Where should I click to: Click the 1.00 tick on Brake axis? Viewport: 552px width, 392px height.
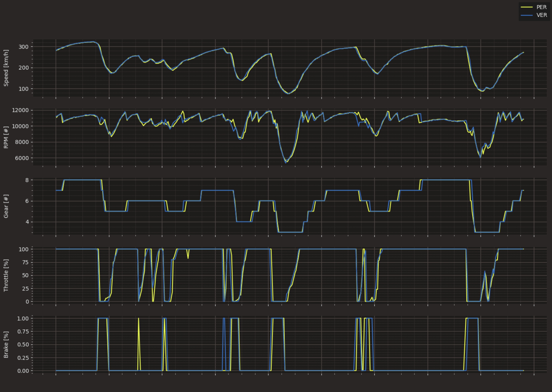[23, 318]
